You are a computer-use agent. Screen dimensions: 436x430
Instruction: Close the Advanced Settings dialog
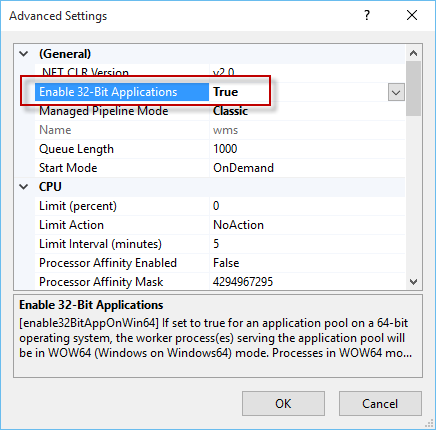(x=412, y=15)
